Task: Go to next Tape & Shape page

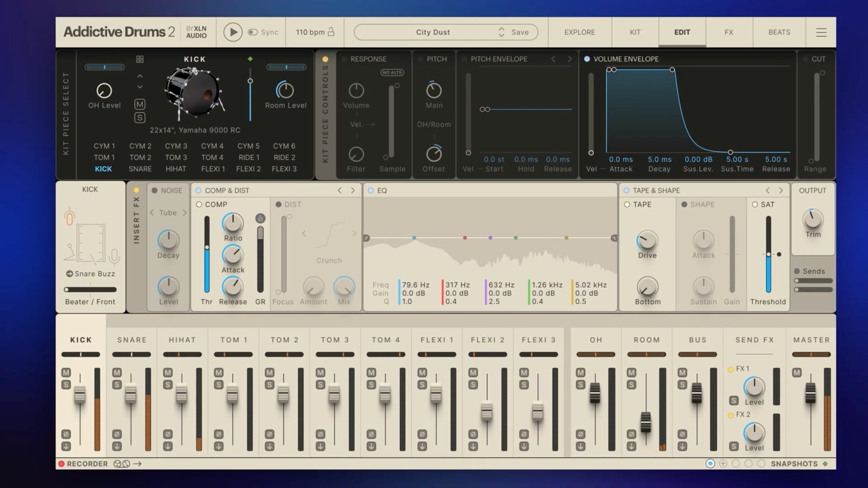Action: (x=781, y=191)
